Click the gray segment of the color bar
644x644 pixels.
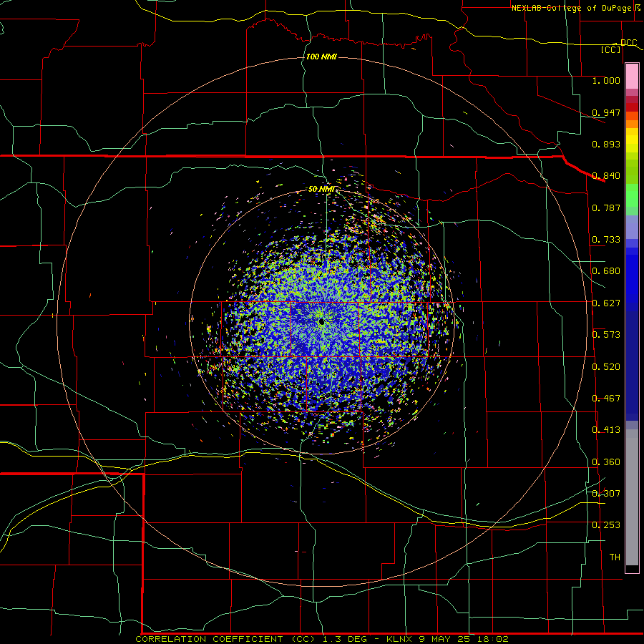click(x=632, y=497)
